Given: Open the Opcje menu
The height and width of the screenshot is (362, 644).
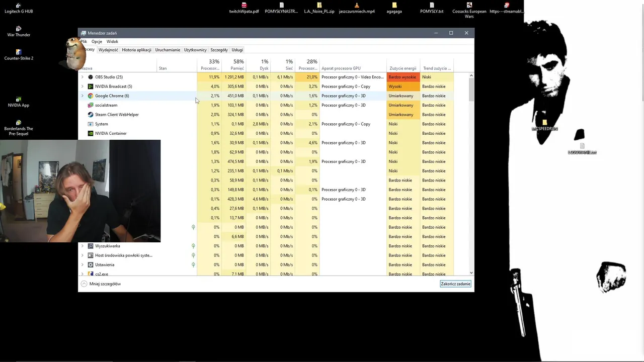Looking at the screenshot, I should coord(97,42).
